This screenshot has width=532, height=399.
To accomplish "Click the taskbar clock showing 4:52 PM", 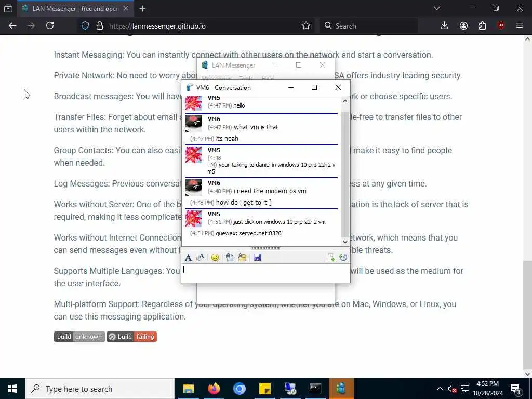I will 487,389.
